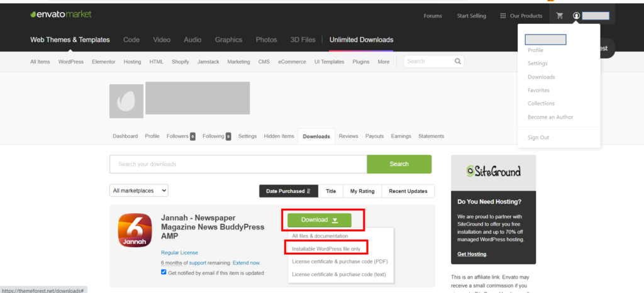Image resolution: width=644 pixels, height=293 pixels.
Task: Click Plugins in subnavigation
Action: click(x=361, y=62)
